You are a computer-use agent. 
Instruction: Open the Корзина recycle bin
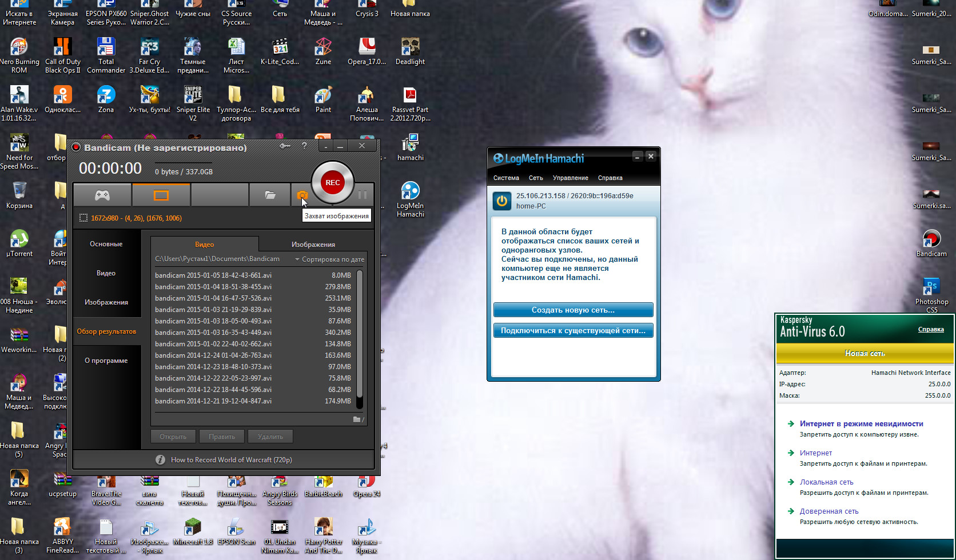pyautogui.click(x=19, y=195)
